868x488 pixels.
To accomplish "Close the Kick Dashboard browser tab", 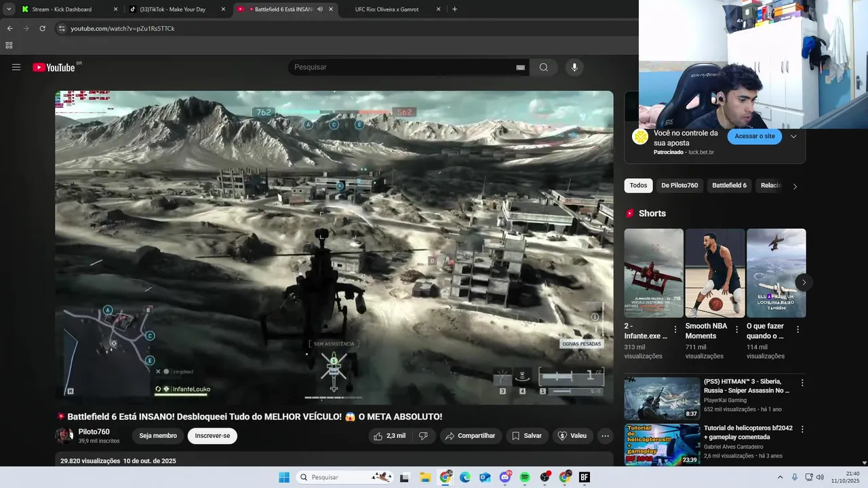I will pyautogui.click(x=115, y=9).
